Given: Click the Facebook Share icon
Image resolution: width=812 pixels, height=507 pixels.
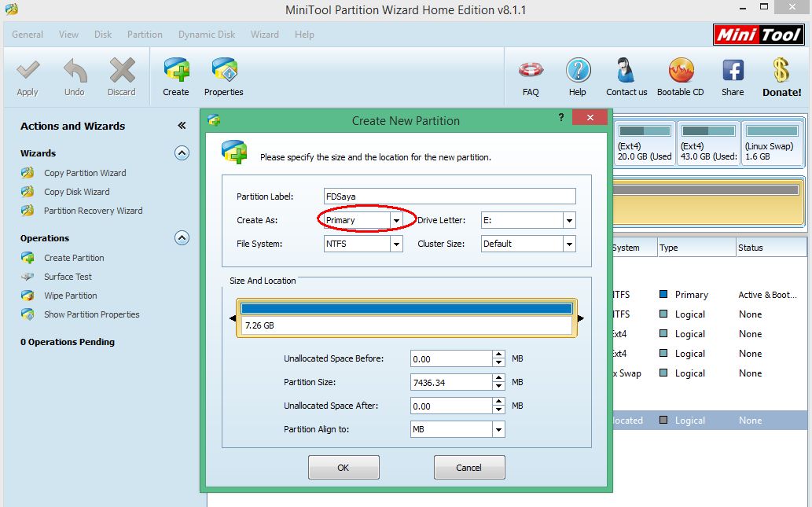Looking at the screenshot, I should (x=733, y=71).
